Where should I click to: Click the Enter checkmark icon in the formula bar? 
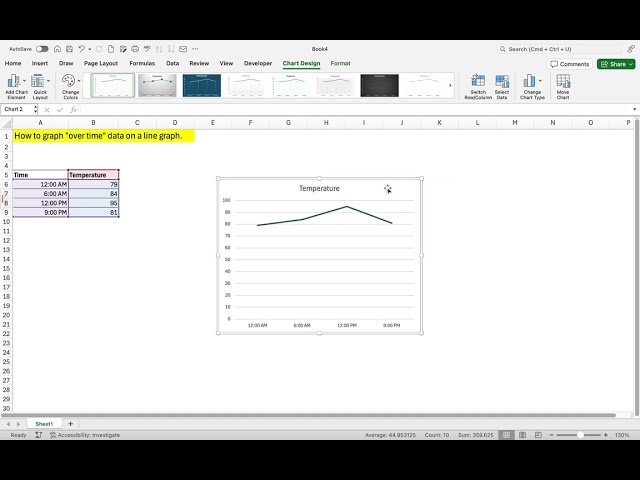tap(60, 109)
